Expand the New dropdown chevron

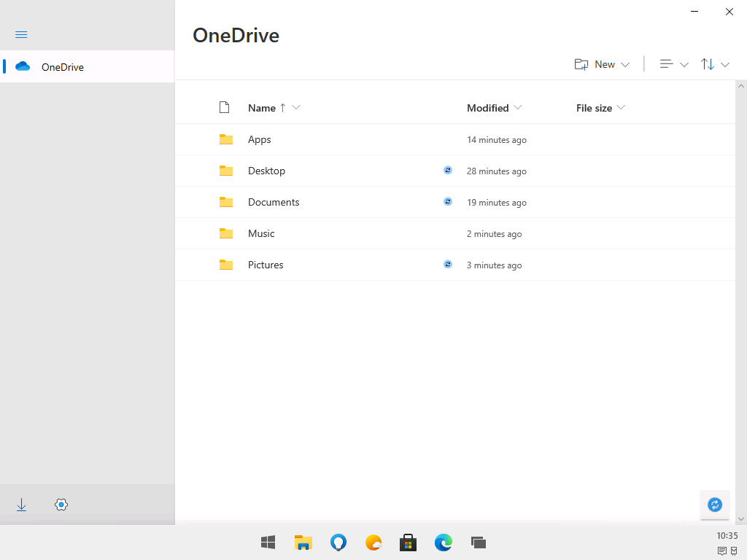pyautogui.click(x=625, y=65)
